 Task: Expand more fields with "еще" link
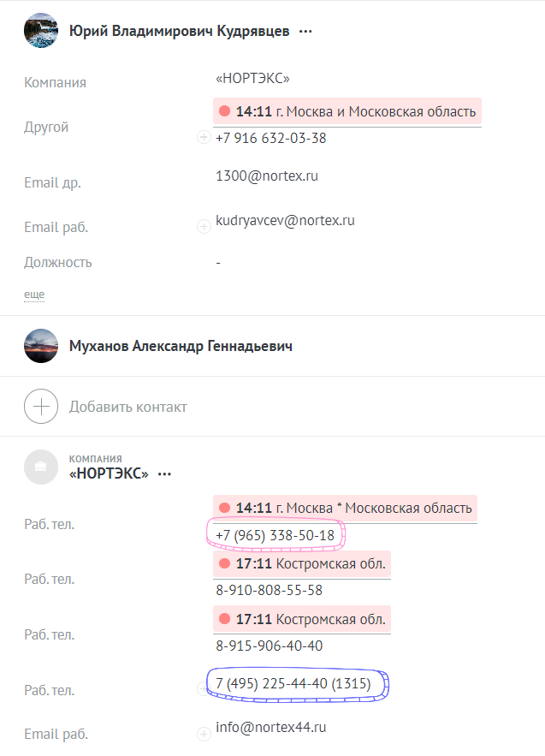click(x=34, y=295)
